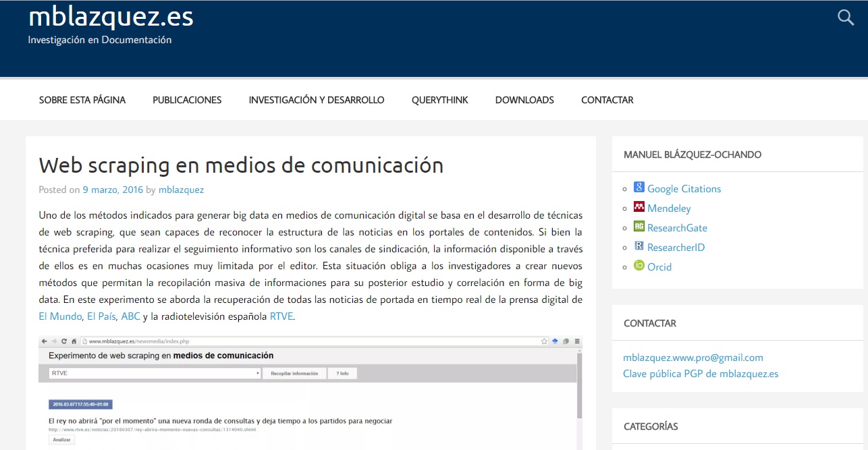Open Clave pública PGP de mblazquez.es link
Screen dimensions: 868x450
(701, 374)
